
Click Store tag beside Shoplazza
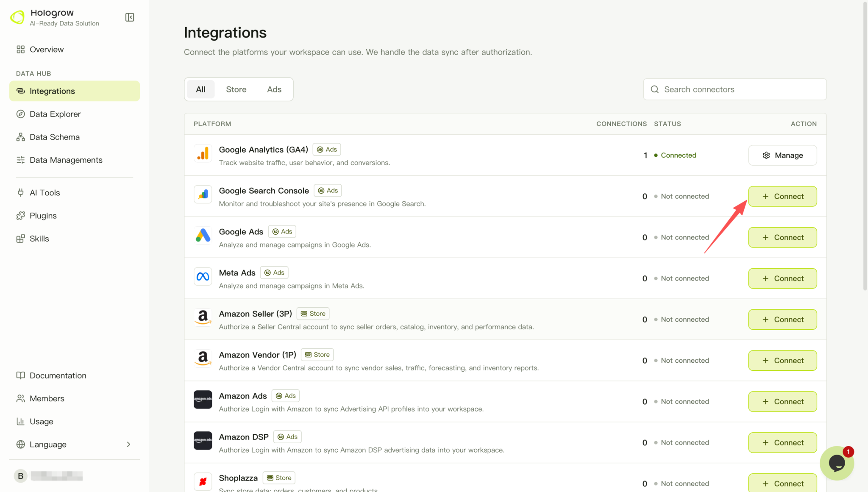click(279, 478)
